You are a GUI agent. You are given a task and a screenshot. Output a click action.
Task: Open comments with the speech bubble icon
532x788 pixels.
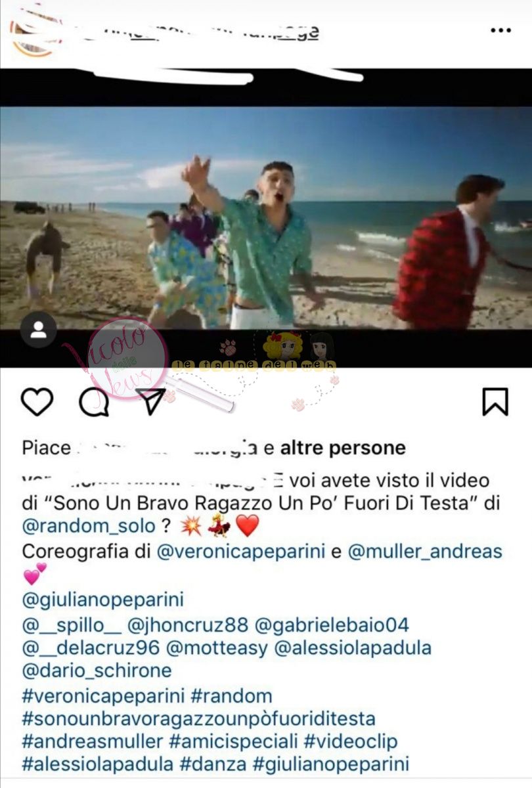pyautogui.click(x=94, y=401)
